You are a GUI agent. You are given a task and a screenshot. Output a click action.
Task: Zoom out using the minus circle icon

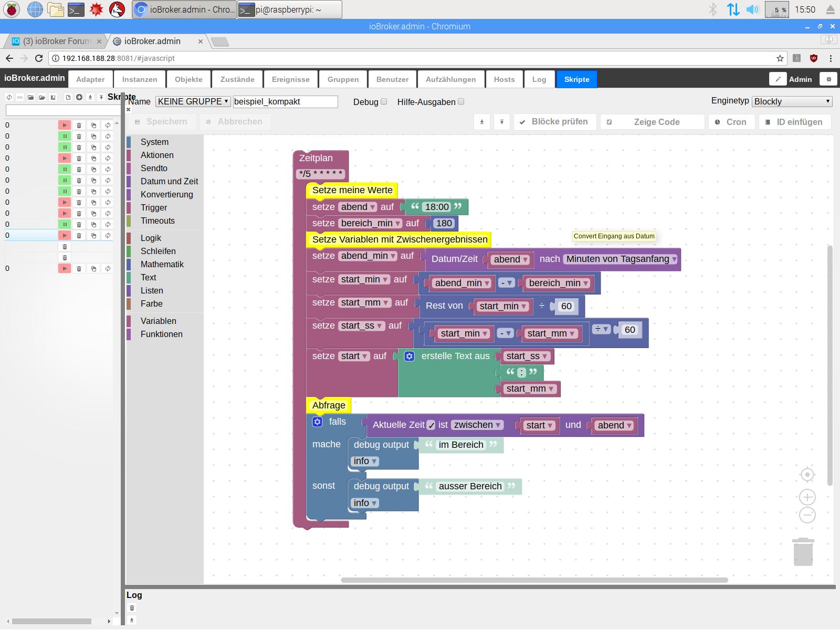point(807,515)
